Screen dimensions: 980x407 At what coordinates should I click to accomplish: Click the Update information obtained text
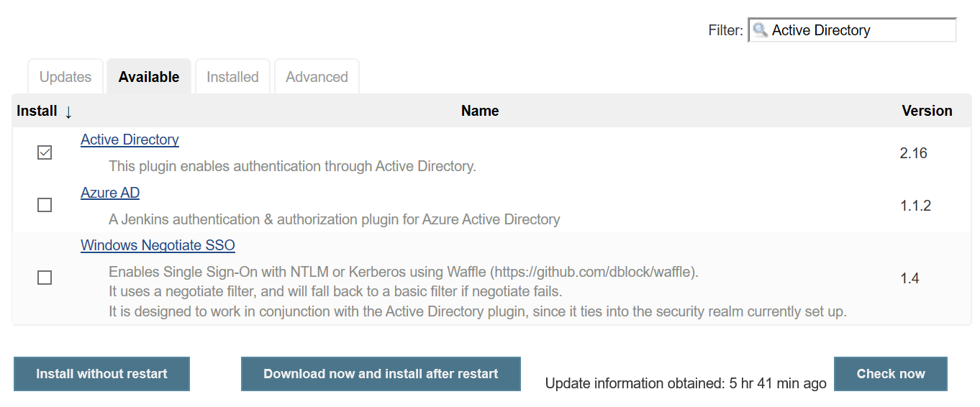(685, 383)
